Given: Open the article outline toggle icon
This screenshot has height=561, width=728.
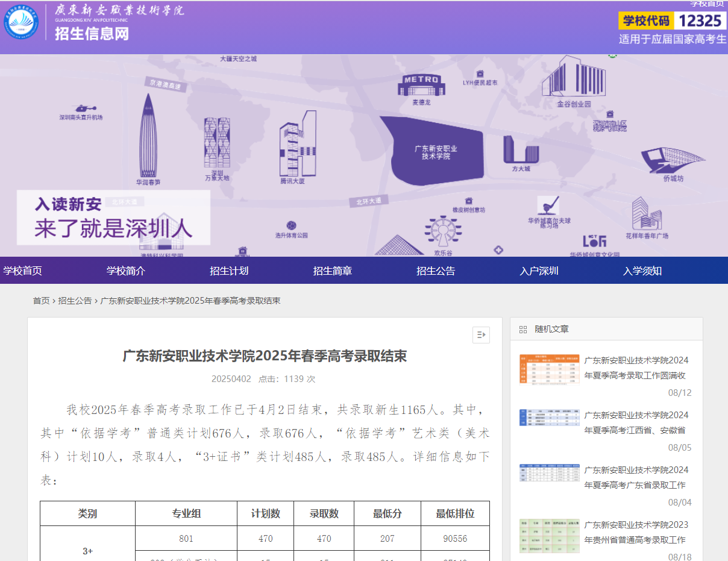Looking at the screenshot, I should tap(480, 335).
